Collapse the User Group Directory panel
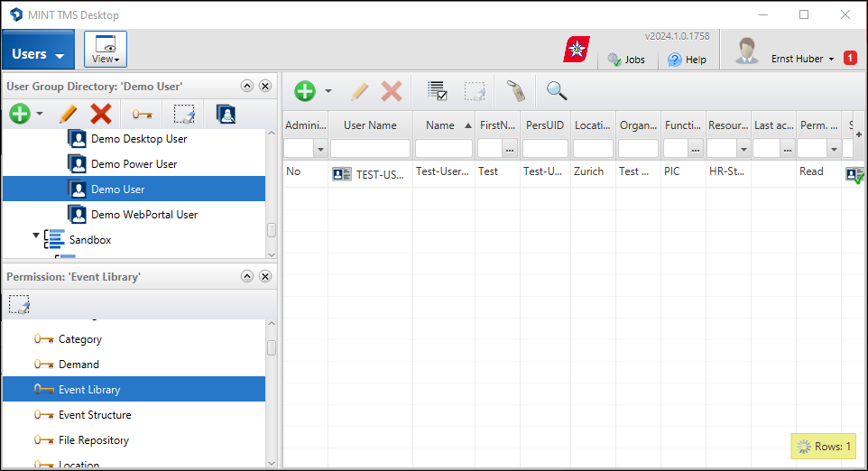 point(247,86)
